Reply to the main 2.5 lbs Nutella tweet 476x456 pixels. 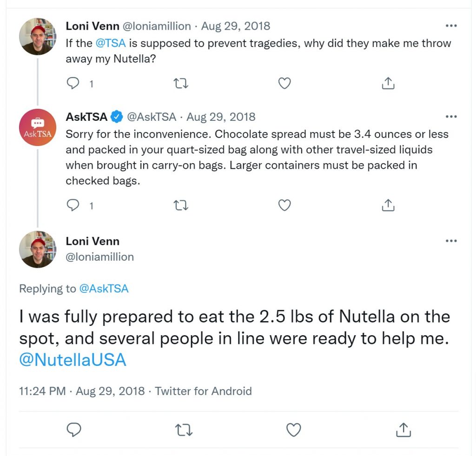click(74, 430)
